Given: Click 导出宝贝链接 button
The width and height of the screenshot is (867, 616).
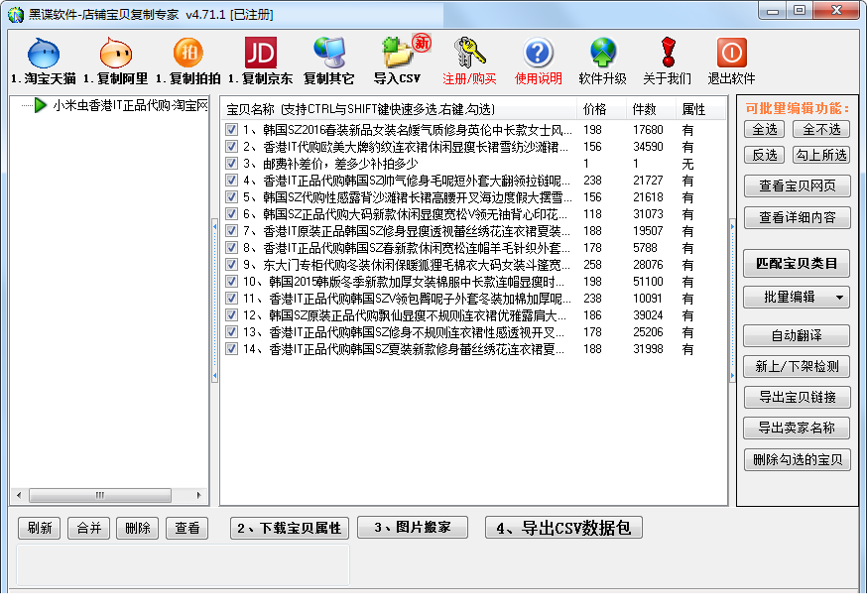Looking at the screenshot, I should (x=797, y=397).
